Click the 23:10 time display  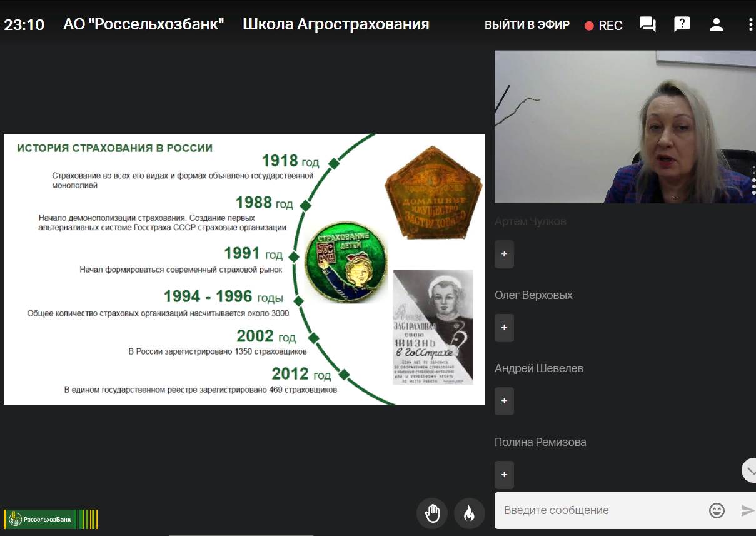click(24, 25)
